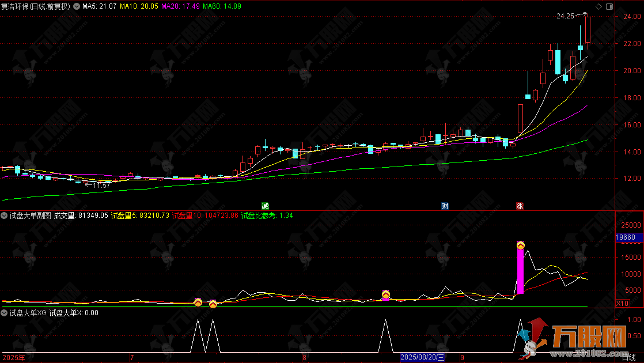644x363 pixels.
Task: Click the diamond icon at chart top-right
Action: [598, 6]
